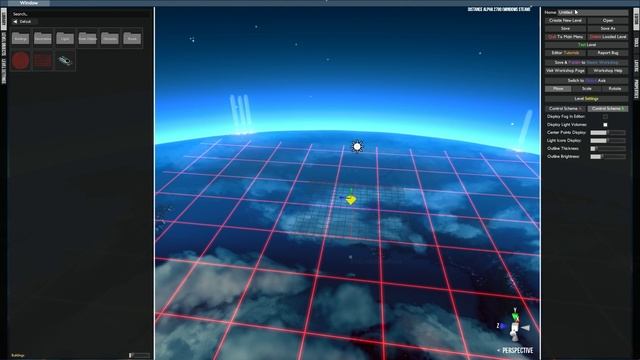Image resolution: width=640 pixels, height=360 pixels.
Task: Click the Workshop Help button
Action: pyautogui.click(x=608, y=71)
